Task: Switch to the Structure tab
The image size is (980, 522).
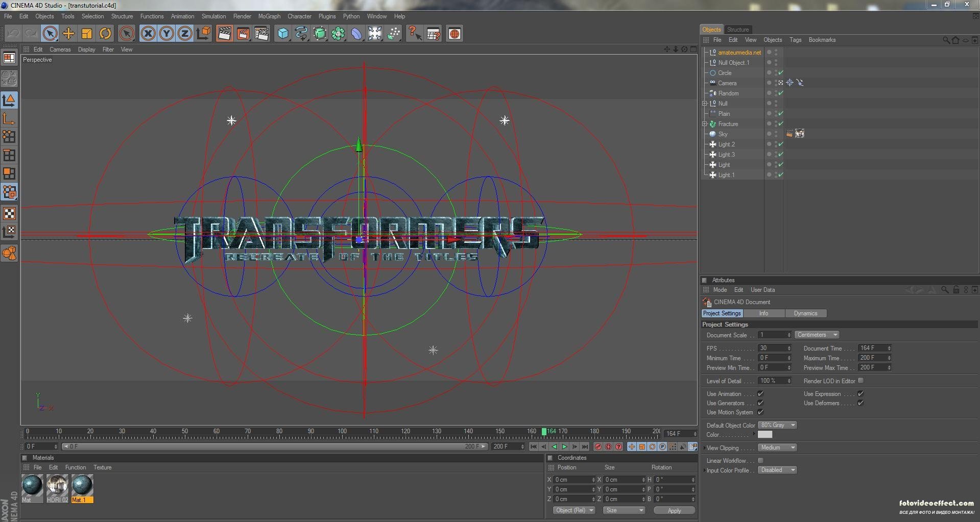Action: coord(737,30)
